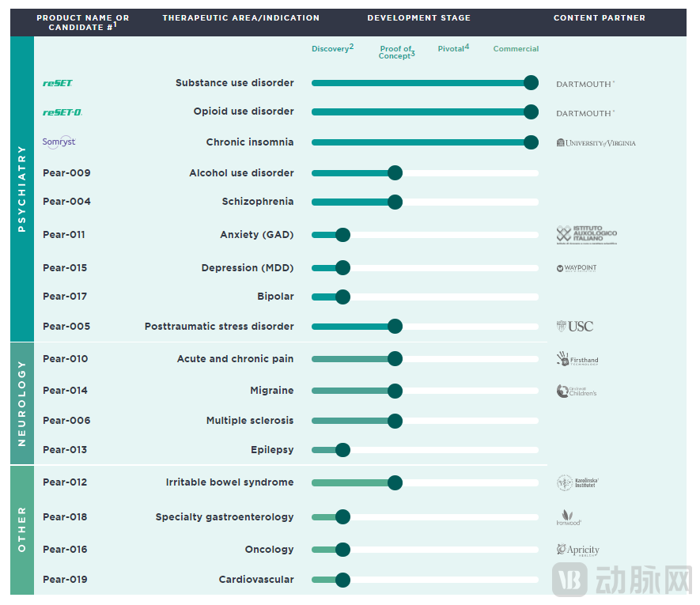Image resolution: width=700 pixels, height=605 pixels.
Task: Click the Schizophrenia indication text
Action: tap(258, 202)
